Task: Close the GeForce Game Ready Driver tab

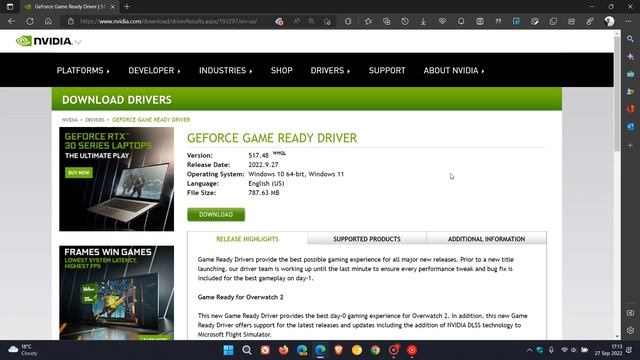Action: coord(113,7)
